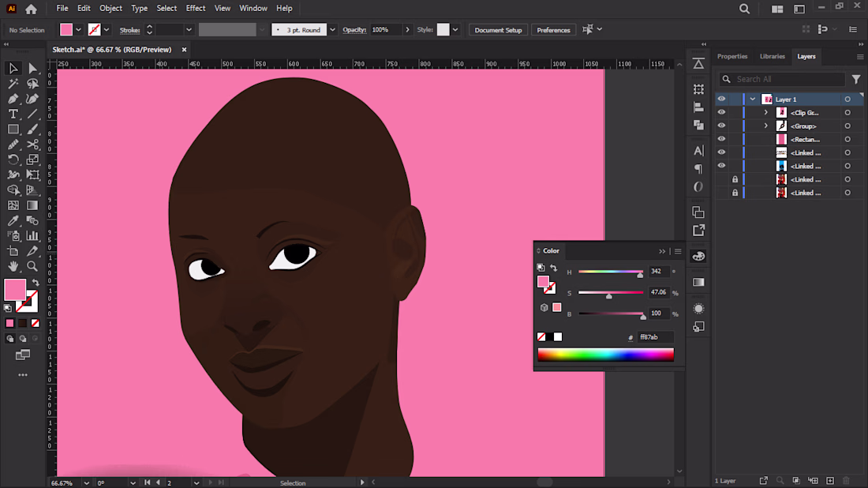Viewport: 868px width, 488px height.
Task: Click the Opacity label link
Action: click(354, 30)
